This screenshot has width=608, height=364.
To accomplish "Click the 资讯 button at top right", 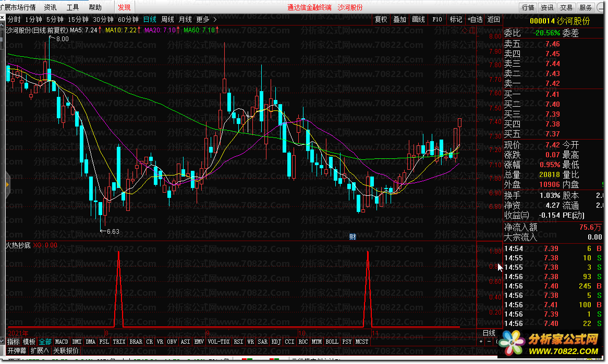I will pos(547,7).
